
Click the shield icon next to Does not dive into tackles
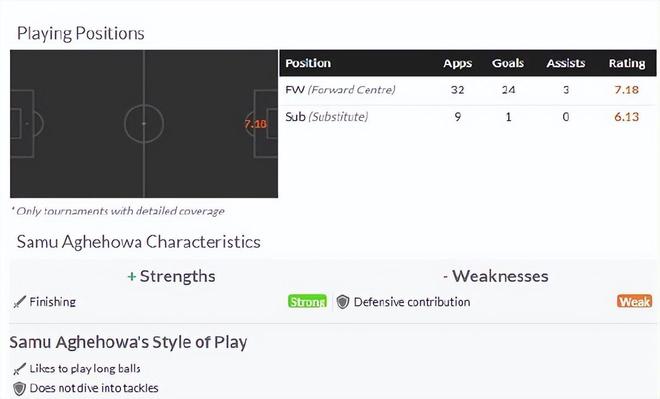(19, 388)
